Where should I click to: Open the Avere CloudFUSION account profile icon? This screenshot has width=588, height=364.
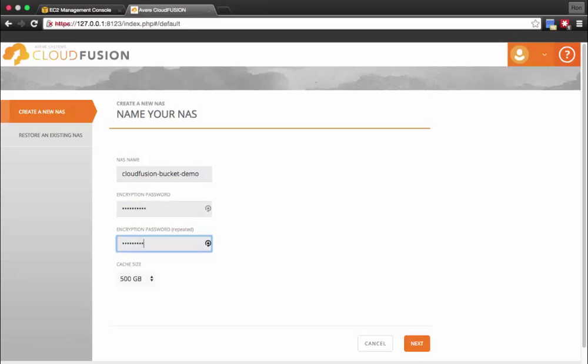click(x=519, y=54)
